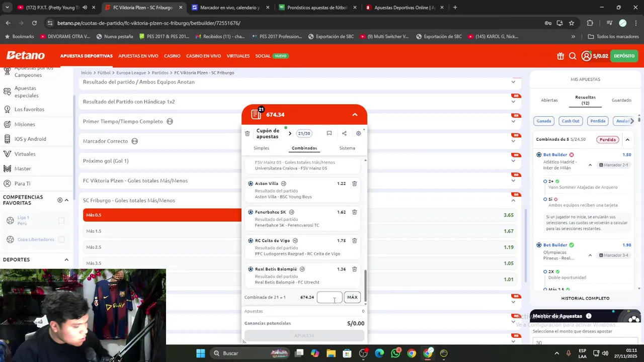The image size is (644, 362).
Task: Remove Fenerbahce SK selection from slip
Action: [354, 212]
